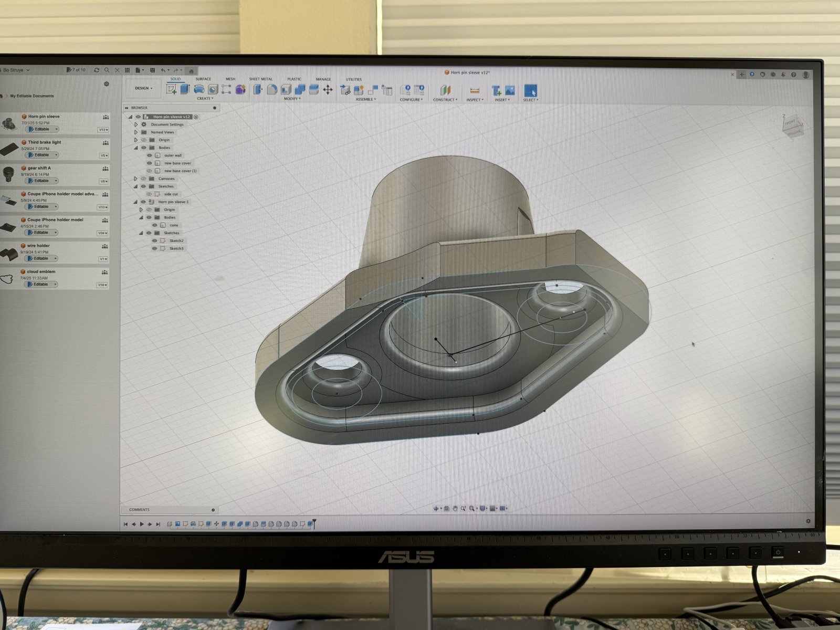This screenshot has width=840, height=630.
Task: Click the Create Sketch tool icon
Action: (172, 89)
